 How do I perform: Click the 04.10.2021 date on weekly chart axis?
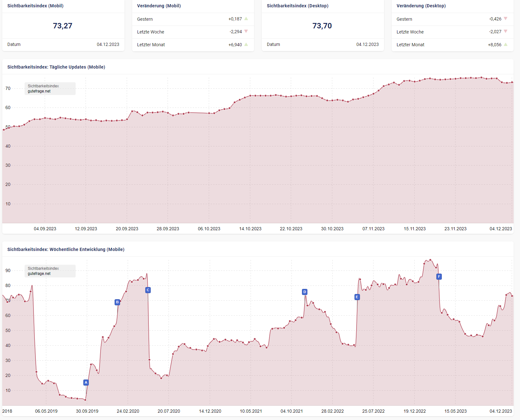click(291, 411)
